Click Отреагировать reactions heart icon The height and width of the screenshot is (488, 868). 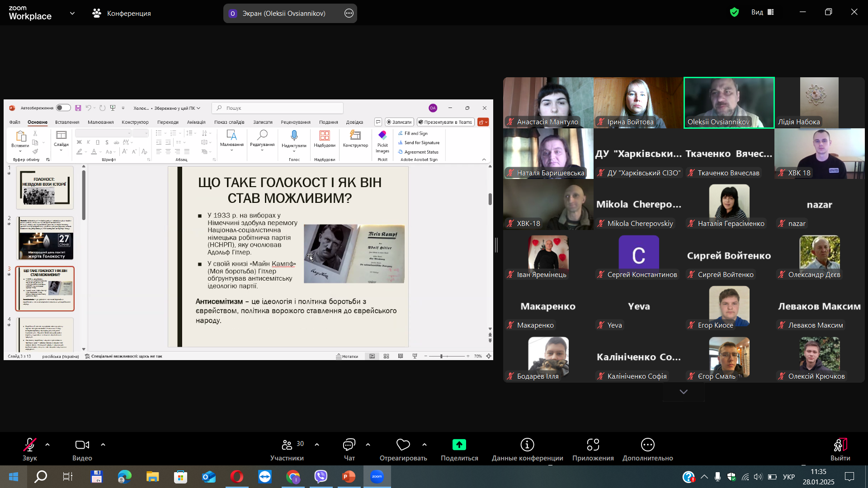tap(403, 445)
